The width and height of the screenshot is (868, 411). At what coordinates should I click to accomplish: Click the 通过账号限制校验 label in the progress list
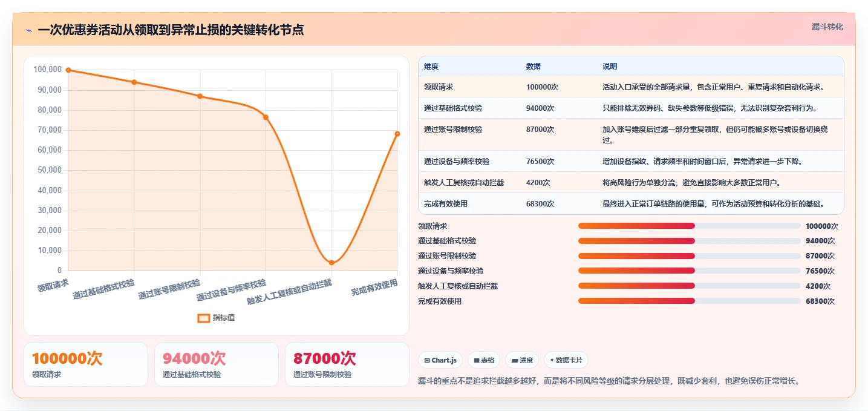447,256
